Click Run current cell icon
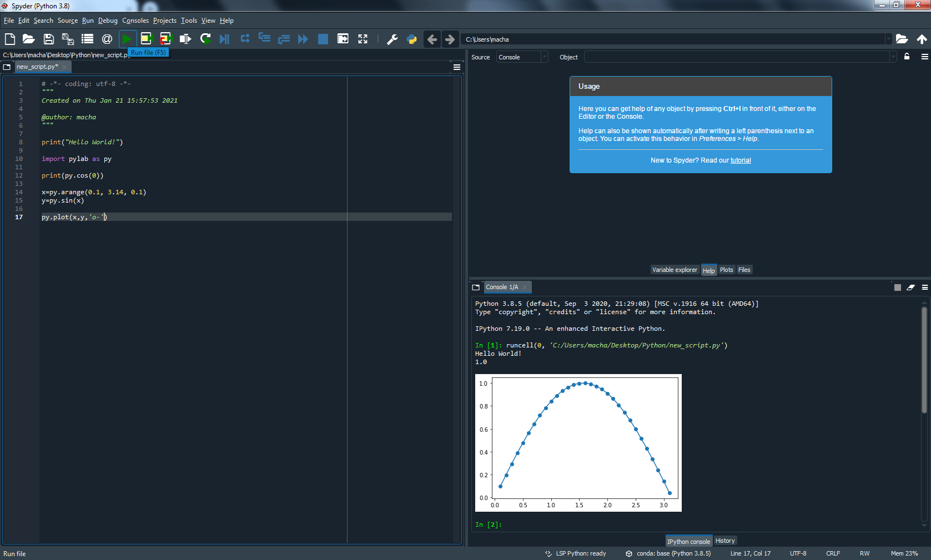 click(146, 39)
